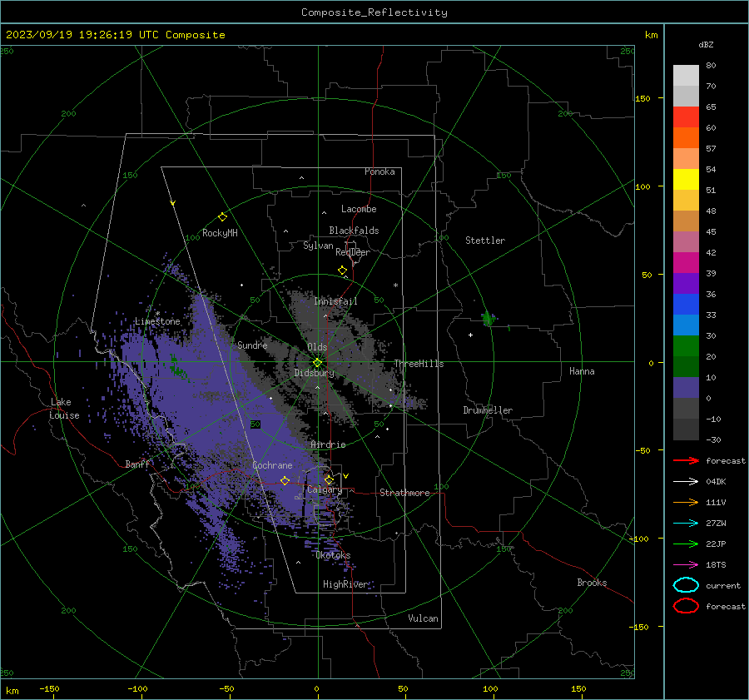The width and height of the screenshot is (749, 700).
Task: Click the Blackfalds town label
Action: click(x=354, y=231)
